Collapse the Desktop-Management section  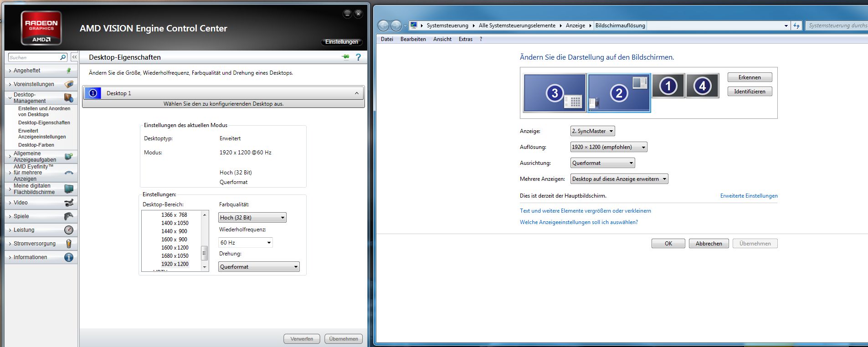[10, 97]
